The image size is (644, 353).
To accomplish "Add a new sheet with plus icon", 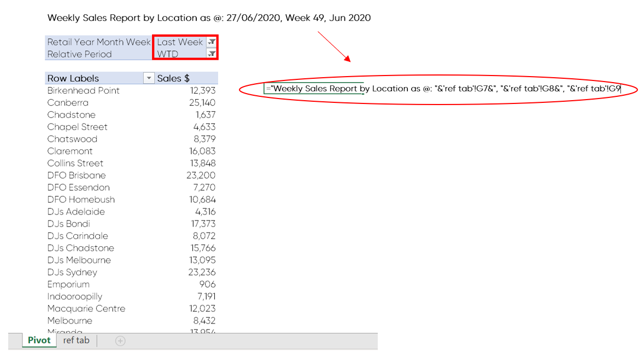I will pyautogui.click(x=120, y=341).
